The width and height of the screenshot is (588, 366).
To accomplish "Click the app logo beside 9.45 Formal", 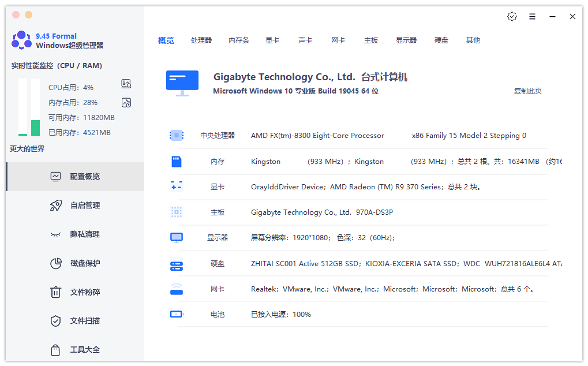I will click(x=21, y=40).
